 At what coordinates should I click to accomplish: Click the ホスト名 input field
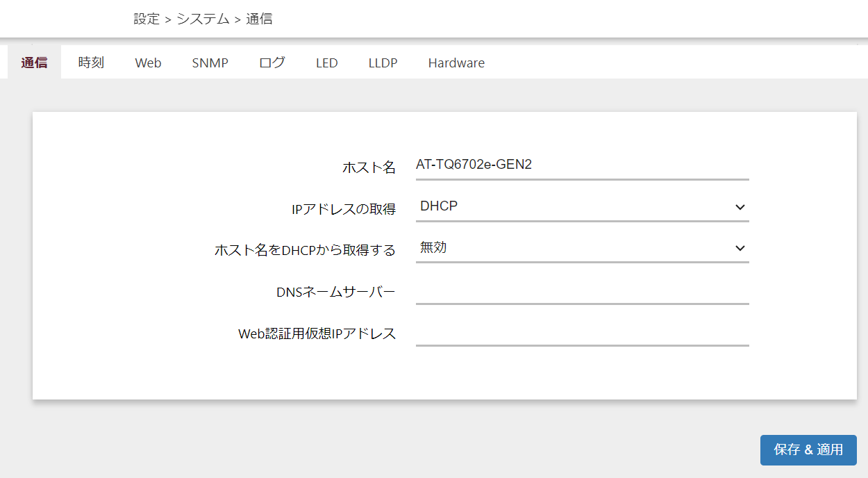[x=582, y=165]
